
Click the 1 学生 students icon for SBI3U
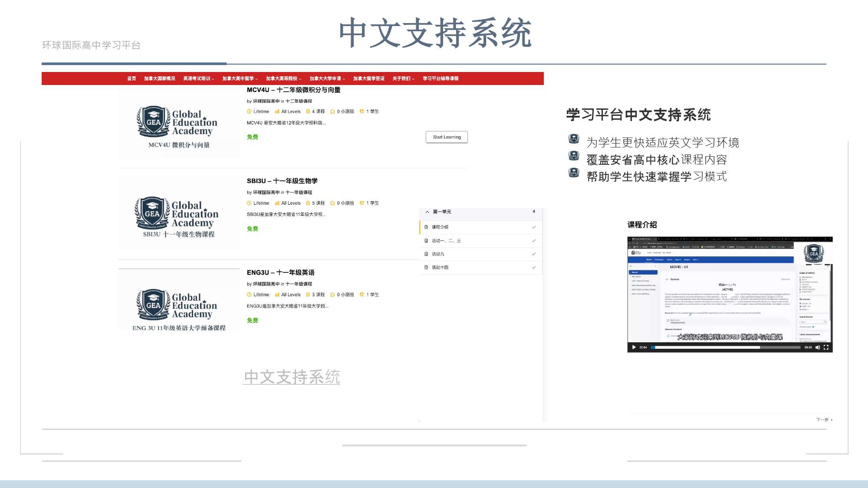(362, 203)
